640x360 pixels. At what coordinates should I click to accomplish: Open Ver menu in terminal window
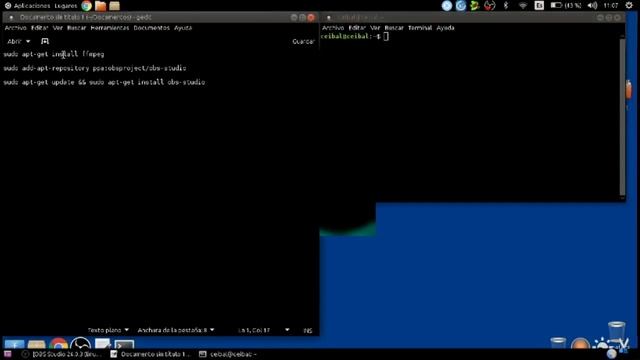pos(376,28)
